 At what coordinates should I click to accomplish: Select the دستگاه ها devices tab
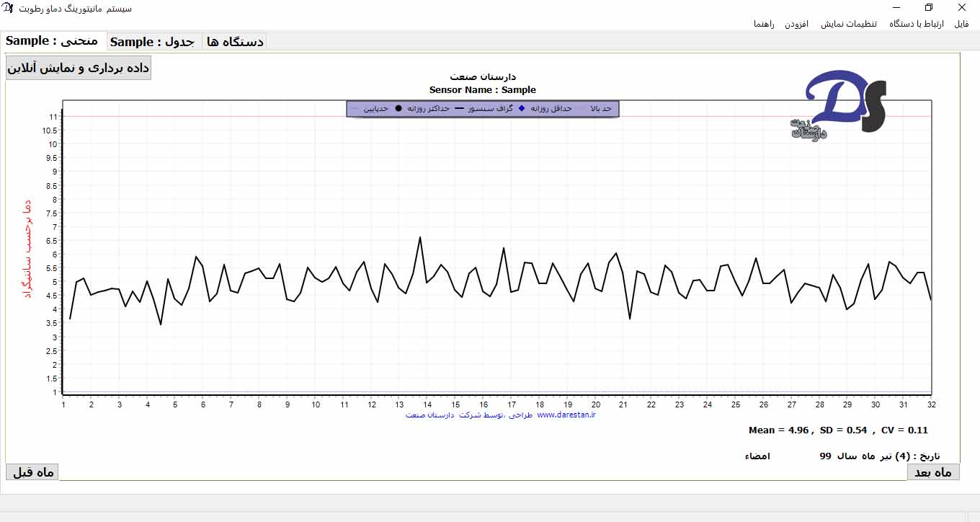point(235,42)
